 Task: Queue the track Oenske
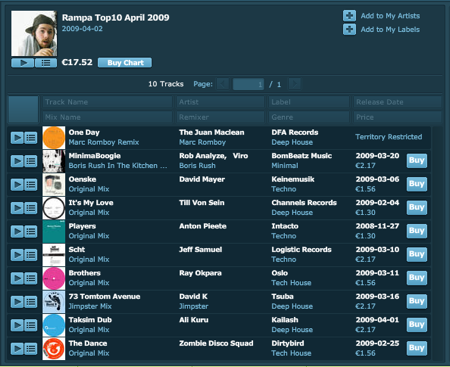(31, 185)
